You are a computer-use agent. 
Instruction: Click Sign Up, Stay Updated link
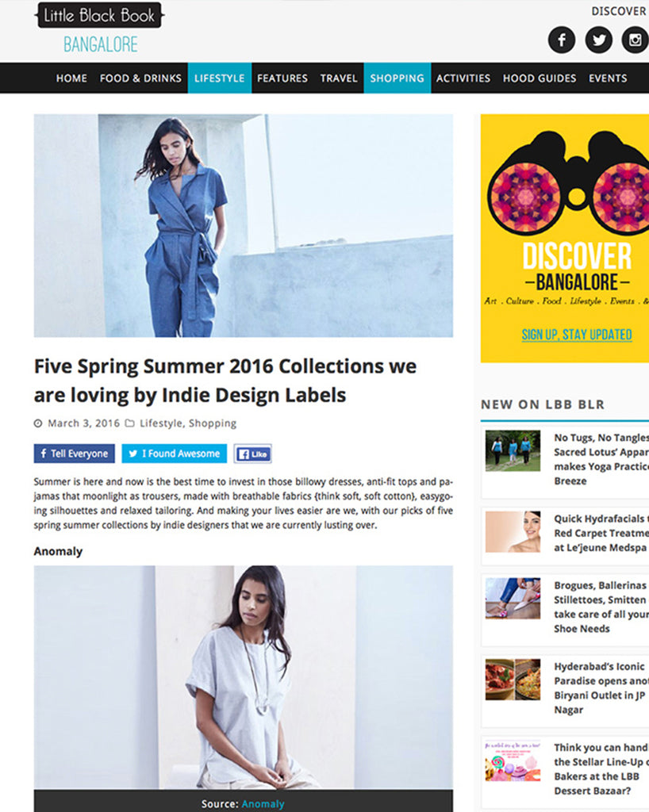[x=577, y=335]
